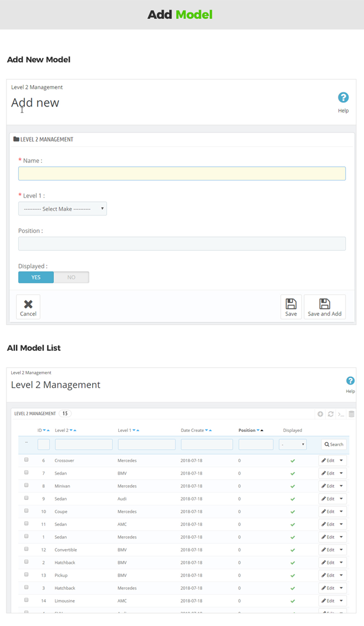The height and width of the screenshot is (626, 364).
Task: Click the Help icon in Add new panel
Action: coord(343,98)
